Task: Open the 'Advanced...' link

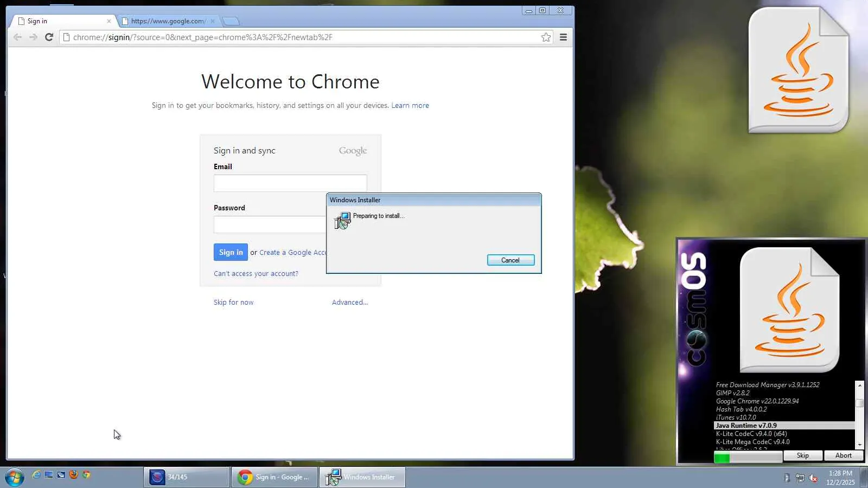Action: (x=350, y=303)
